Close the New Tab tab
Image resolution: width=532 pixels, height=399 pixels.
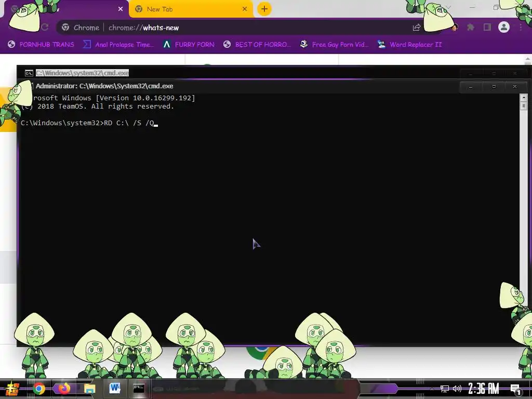pyautogui.click(x=245, y=9)
